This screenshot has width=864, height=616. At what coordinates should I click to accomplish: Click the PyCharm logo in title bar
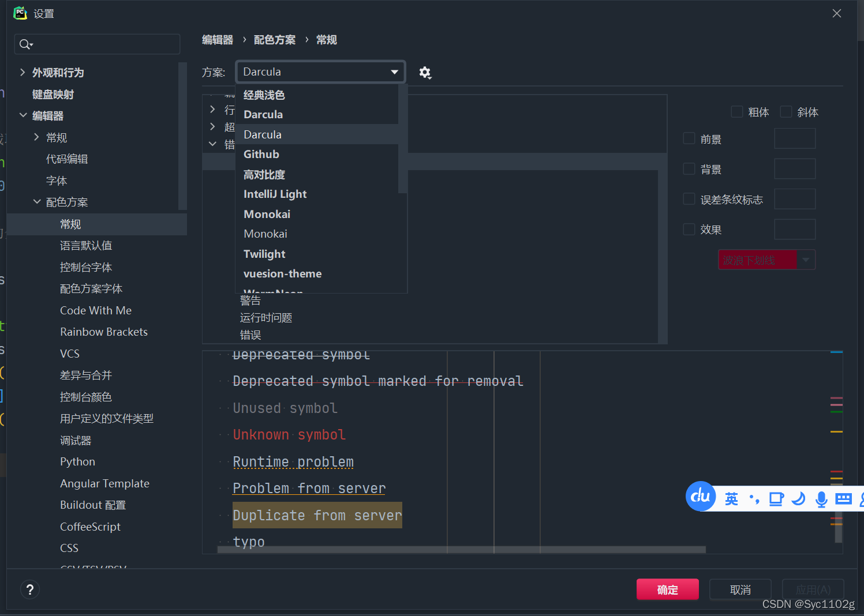click(x=20, y=13)
